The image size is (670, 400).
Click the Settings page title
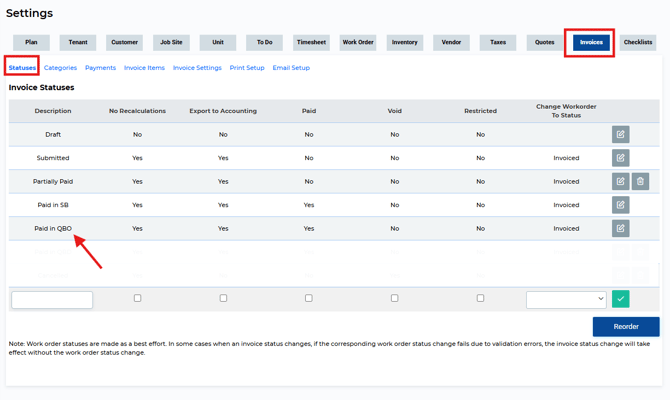click(29, 13)
